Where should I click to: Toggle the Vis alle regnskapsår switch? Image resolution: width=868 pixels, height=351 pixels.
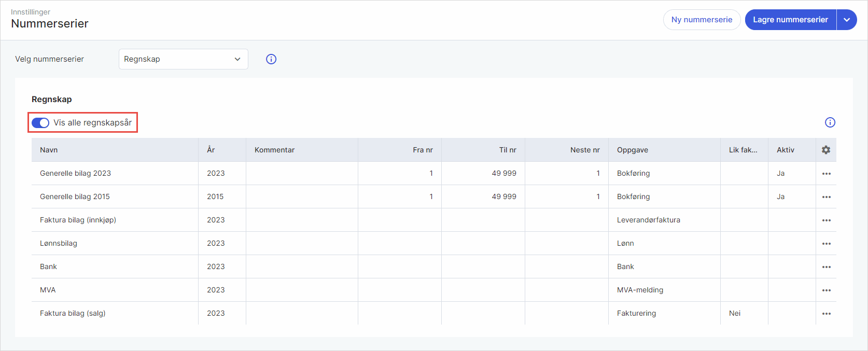point(40,123)
